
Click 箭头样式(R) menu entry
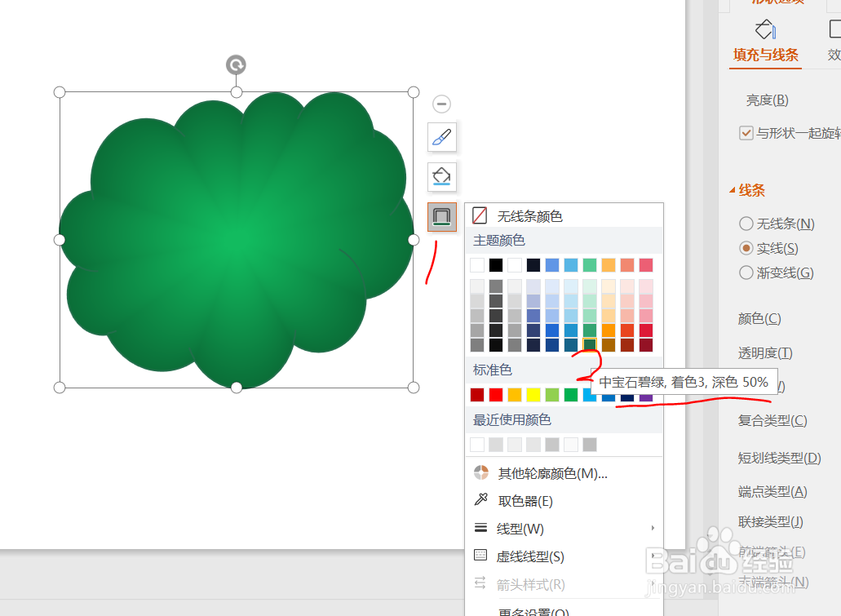[564, 584]
